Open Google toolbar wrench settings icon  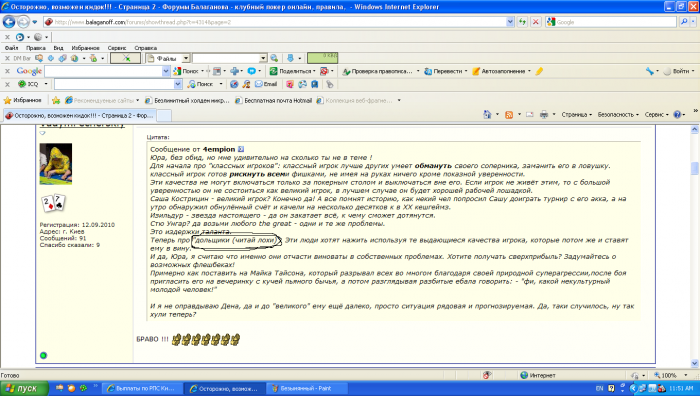coord(650,71)
